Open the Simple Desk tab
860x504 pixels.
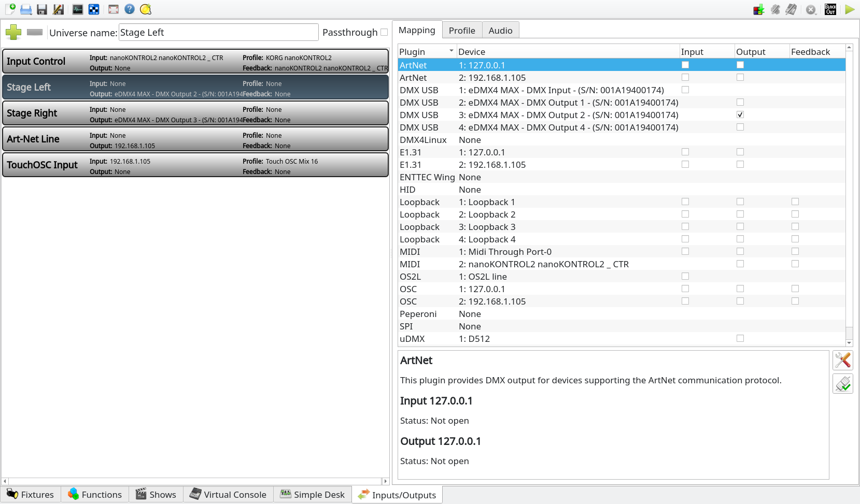[x=313, y=494]
